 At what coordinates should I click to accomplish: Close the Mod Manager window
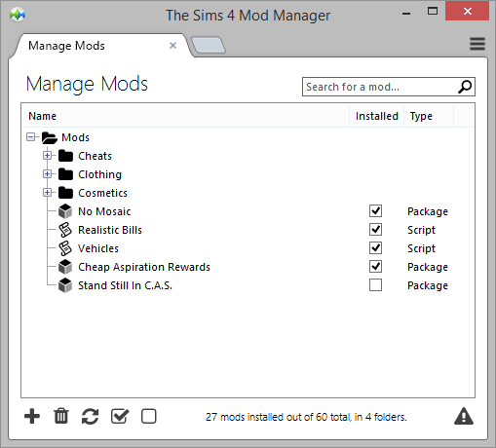tap(467, 12)
